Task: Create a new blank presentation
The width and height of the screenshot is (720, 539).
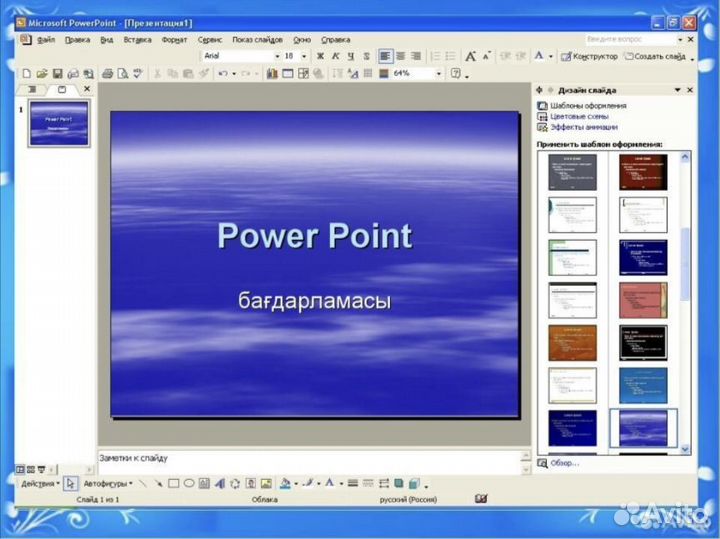Action: (x=27, y=73)
